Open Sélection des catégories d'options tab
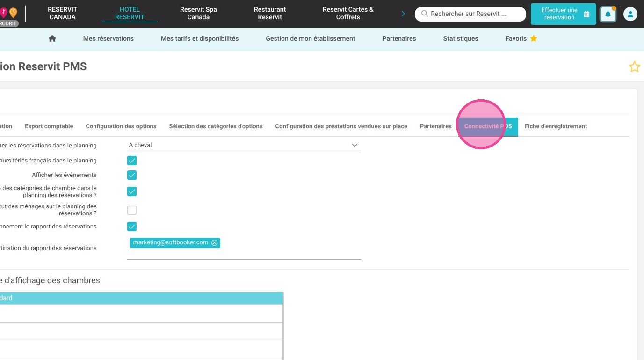Screen dimensions: 644x360 coord(216,126)
